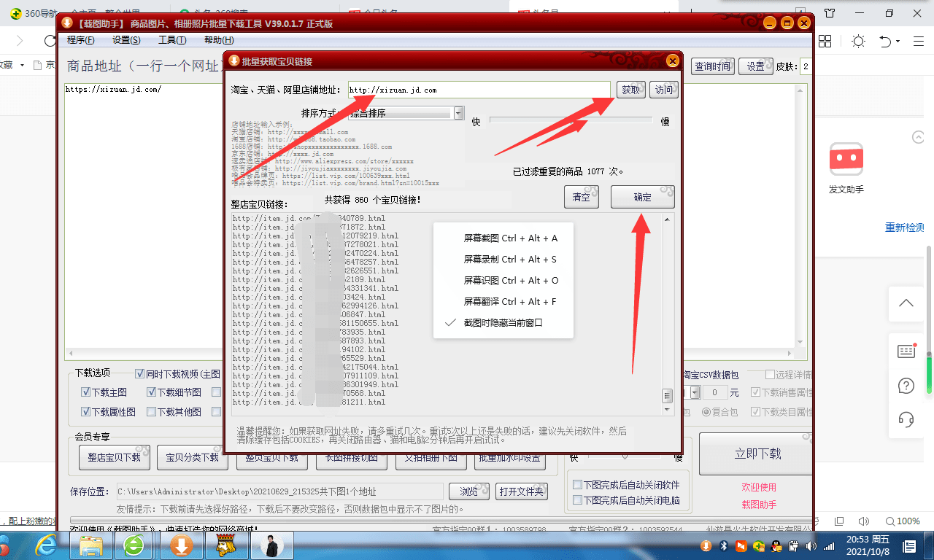Click the 访问 button
This screenshot has width=934, height=560.
664,90
